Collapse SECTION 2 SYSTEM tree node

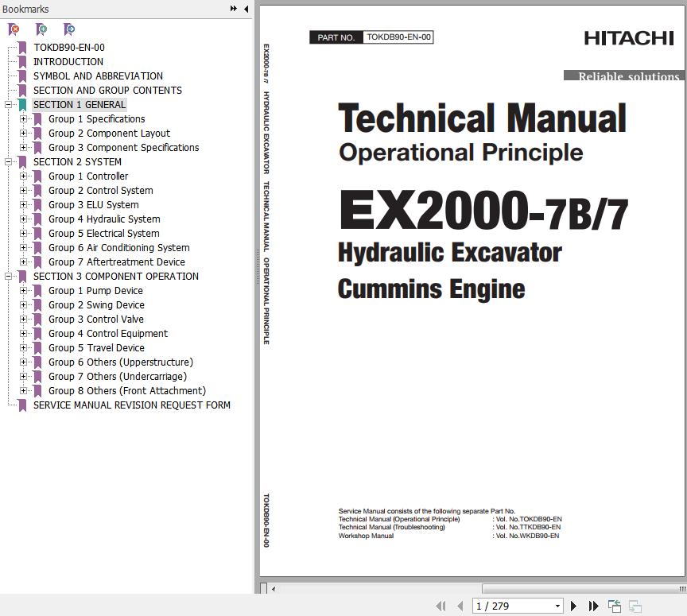coord(9,162)
